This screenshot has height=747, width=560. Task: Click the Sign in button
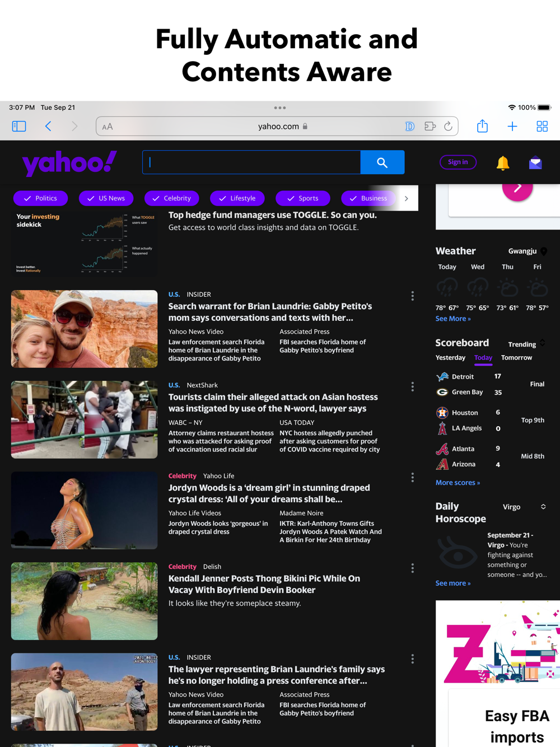point(458,162)
